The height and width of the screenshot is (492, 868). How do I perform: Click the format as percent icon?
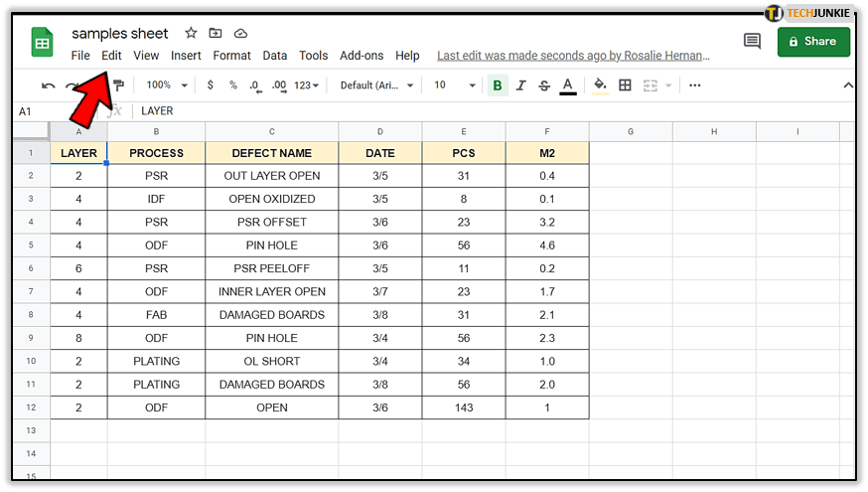[232, 85]
